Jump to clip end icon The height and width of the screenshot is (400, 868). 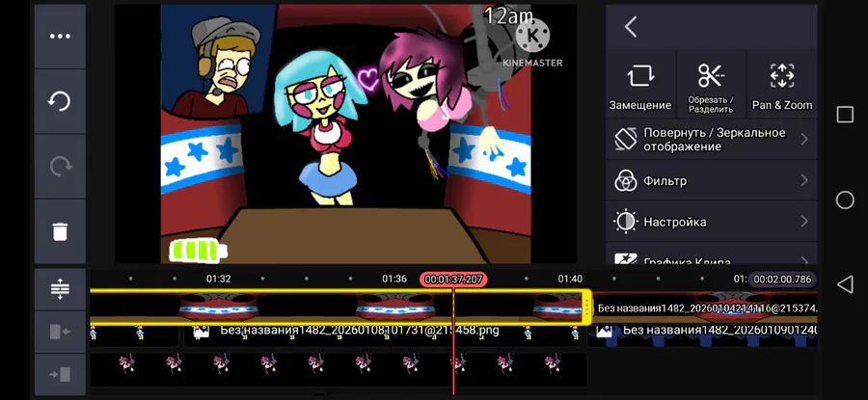[60, 375]
